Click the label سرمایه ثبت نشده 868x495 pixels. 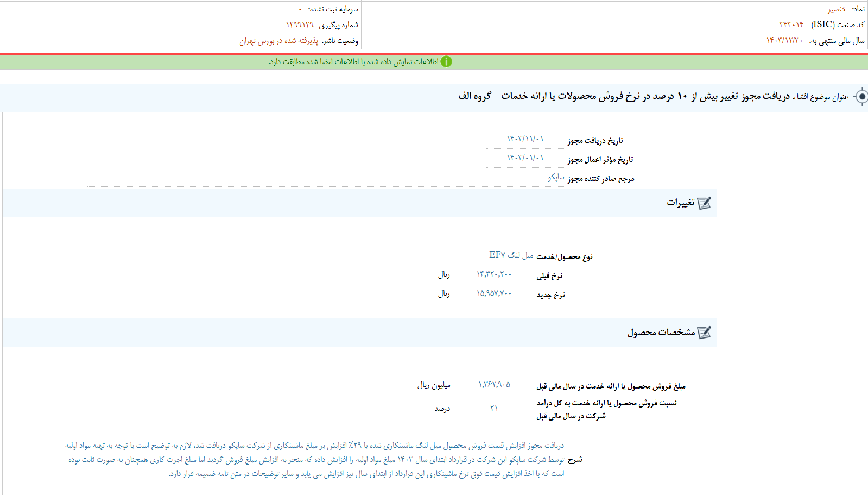[333, 9]
